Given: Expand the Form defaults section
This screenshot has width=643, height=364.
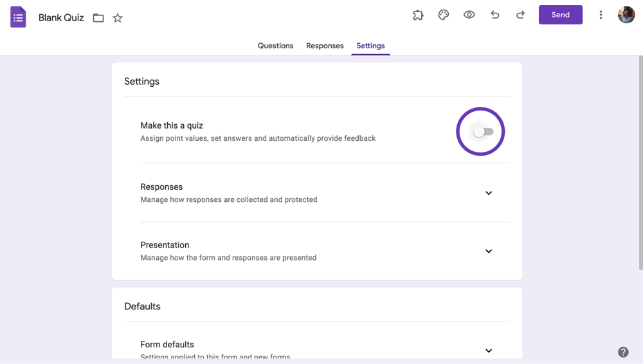Looking at the screenshot, I should point(489,350).
